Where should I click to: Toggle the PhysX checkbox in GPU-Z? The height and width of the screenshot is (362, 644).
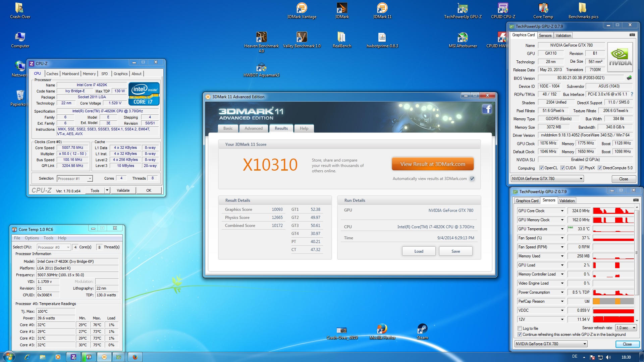coord(581,168)
